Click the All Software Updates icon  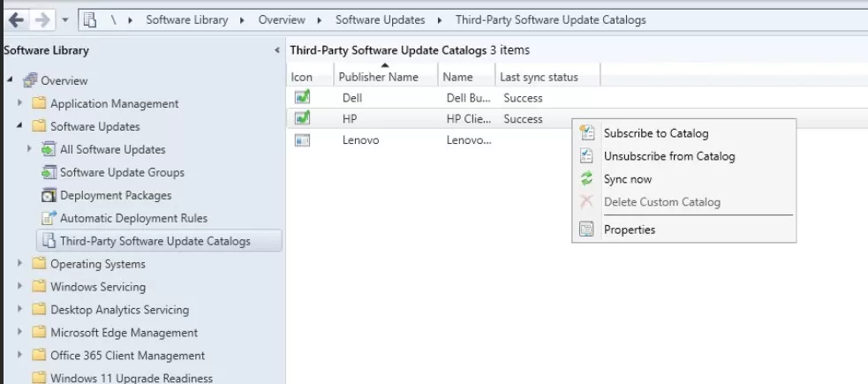[49, 149]
